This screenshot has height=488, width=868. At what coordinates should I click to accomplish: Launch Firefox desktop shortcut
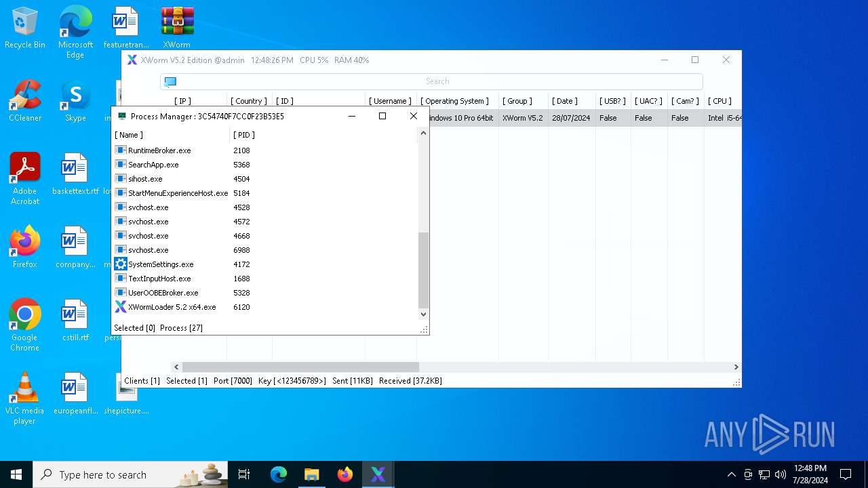(x=25, y=247)
